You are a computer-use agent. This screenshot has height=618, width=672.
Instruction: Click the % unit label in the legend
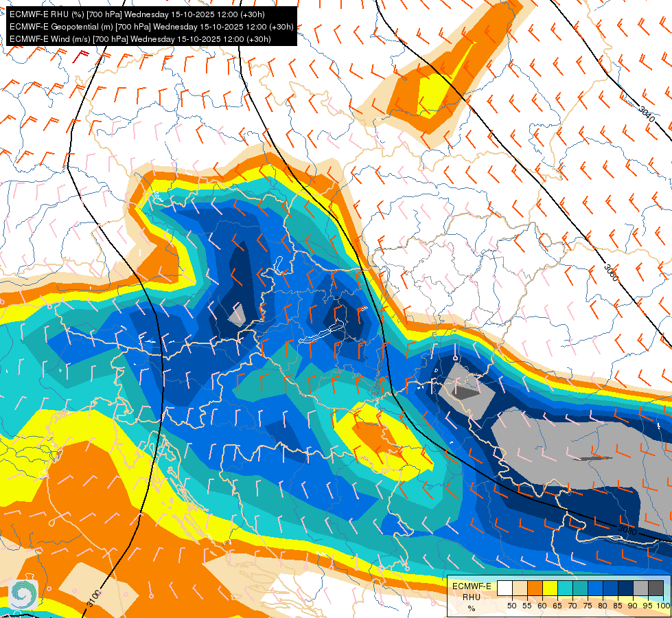pos(472,608)
